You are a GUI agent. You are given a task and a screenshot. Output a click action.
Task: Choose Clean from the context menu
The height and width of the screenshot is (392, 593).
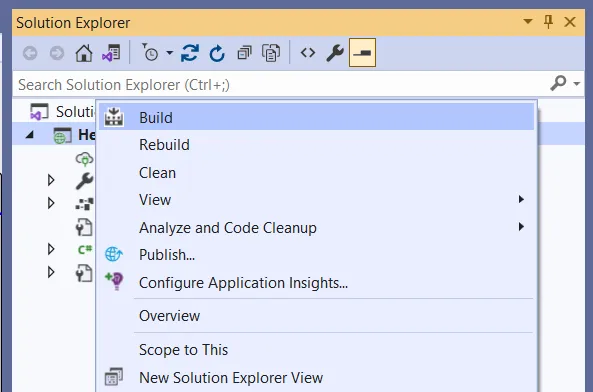point(317,173)
